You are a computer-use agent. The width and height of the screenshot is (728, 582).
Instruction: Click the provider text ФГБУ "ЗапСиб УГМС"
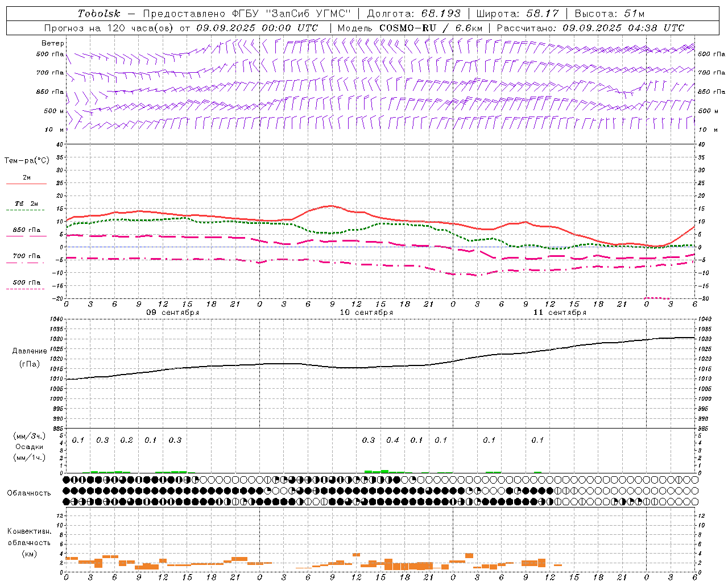tap(292, 14)
